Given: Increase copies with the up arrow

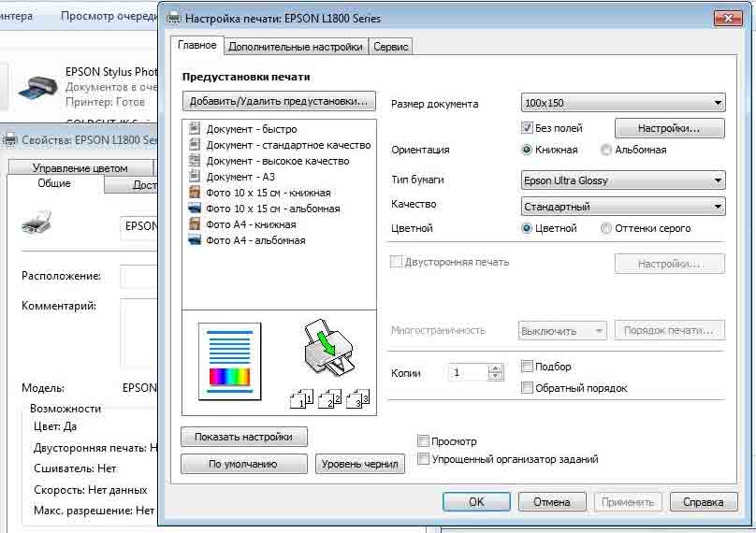Looking at the screenshot, I should point(495,368).
